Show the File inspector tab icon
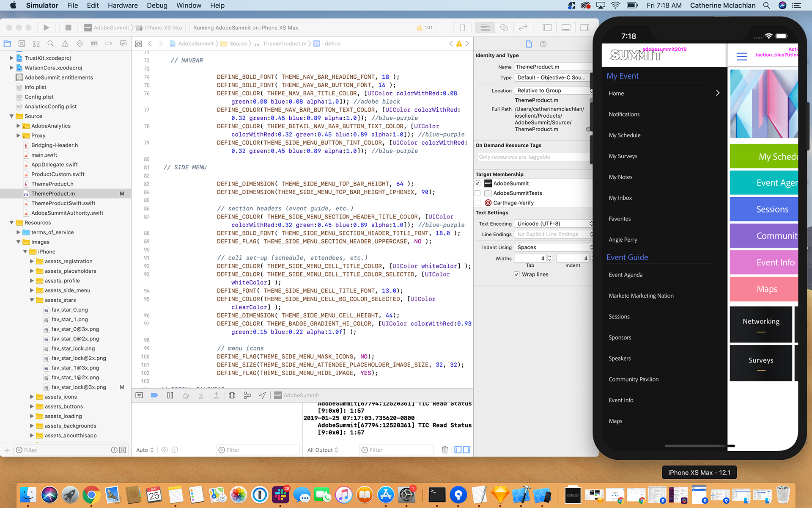812x508 pixels. [x=529, y=44]
